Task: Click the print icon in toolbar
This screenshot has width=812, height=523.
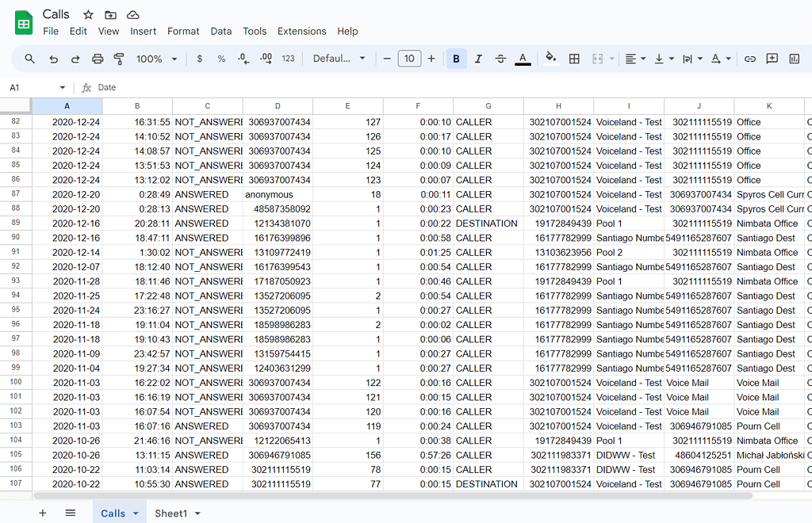Action: point(98,59)
